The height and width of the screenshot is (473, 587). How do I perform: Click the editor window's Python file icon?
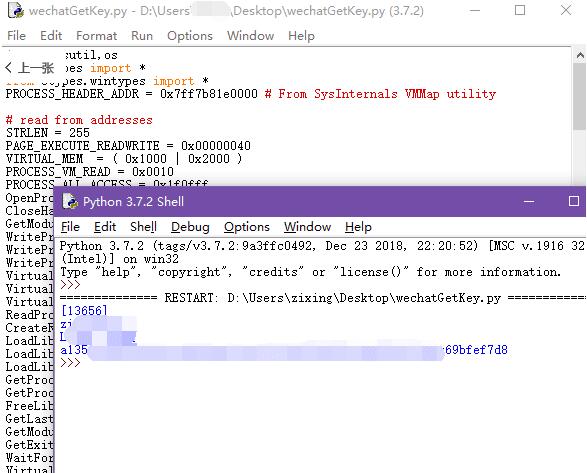(x=16, y=10)
